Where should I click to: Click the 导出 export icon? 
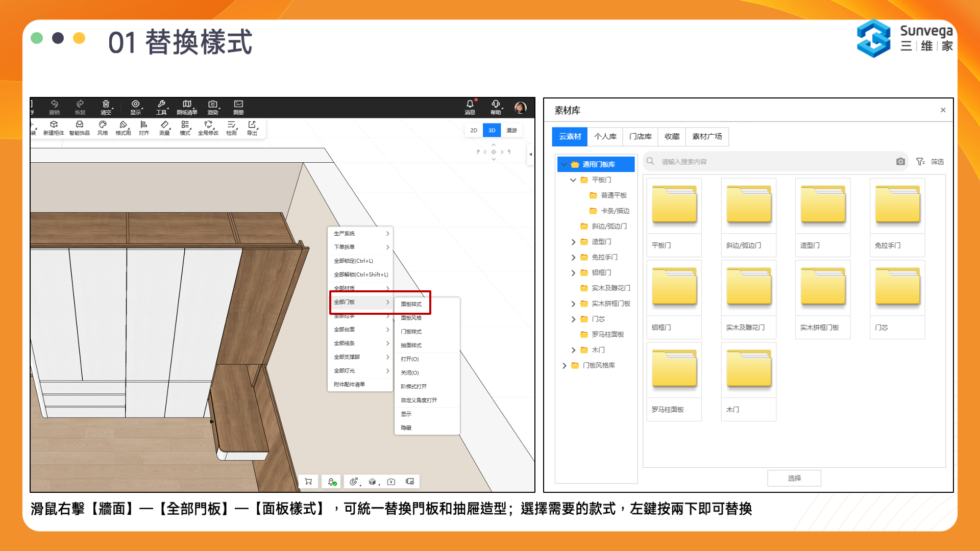click(252, 124)
